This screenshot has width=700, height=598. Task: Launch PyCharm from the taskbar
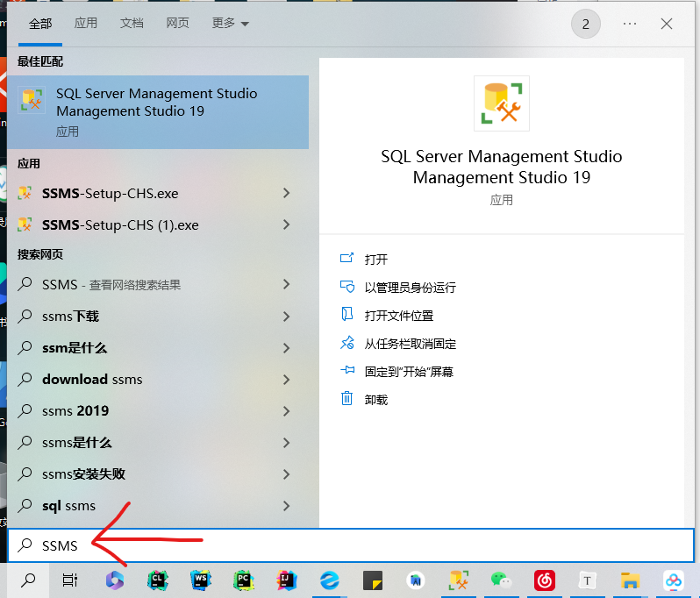[243, 580]
